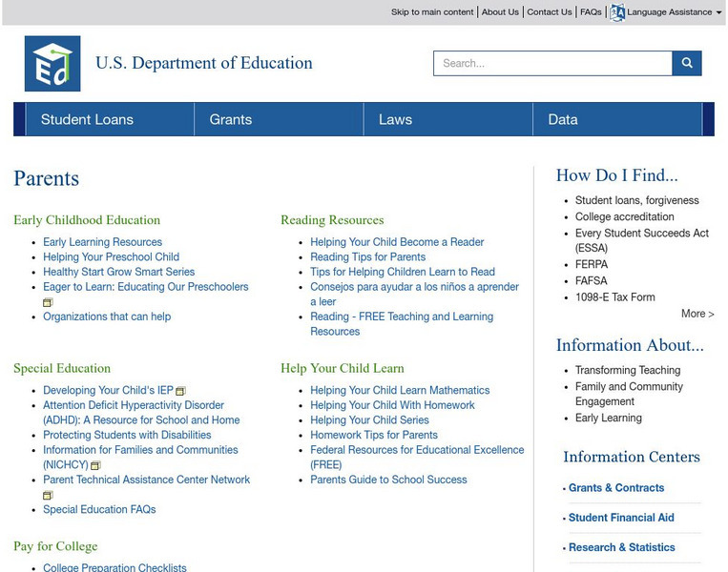Click FERPA in How Do I Find

[x=592, y=264]
